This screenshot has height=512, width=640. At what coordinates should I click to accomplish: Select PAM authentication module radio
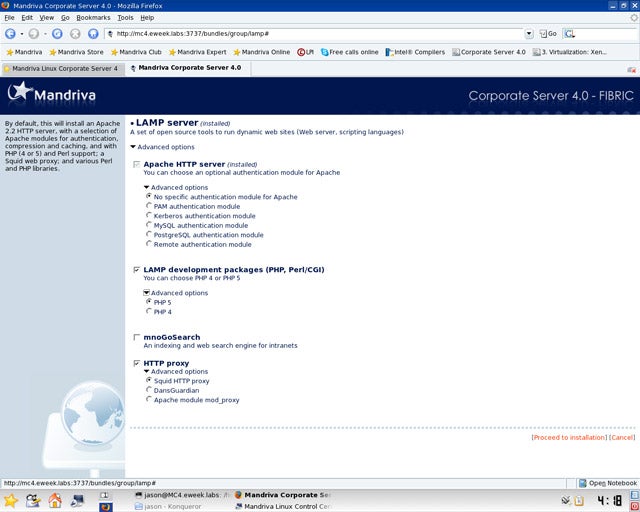point(149,206)
